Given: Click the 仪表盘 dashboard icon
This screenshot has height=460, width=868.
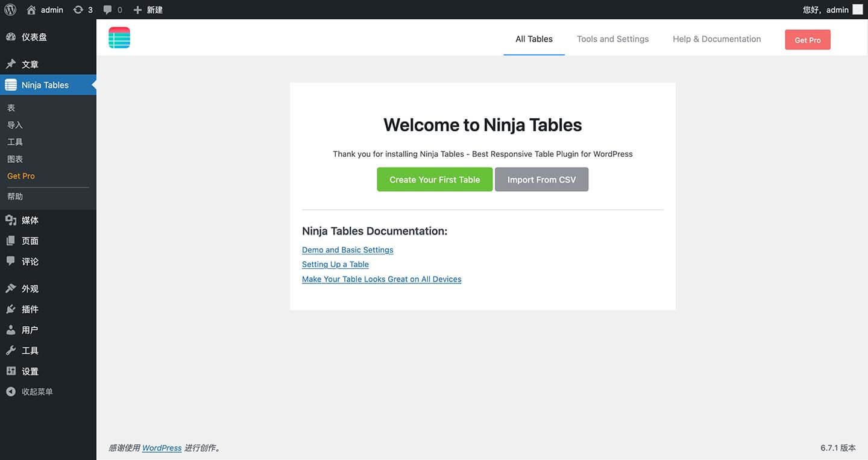Looking at the screenshot, I should pyautogui.click(x=11, y=37).
